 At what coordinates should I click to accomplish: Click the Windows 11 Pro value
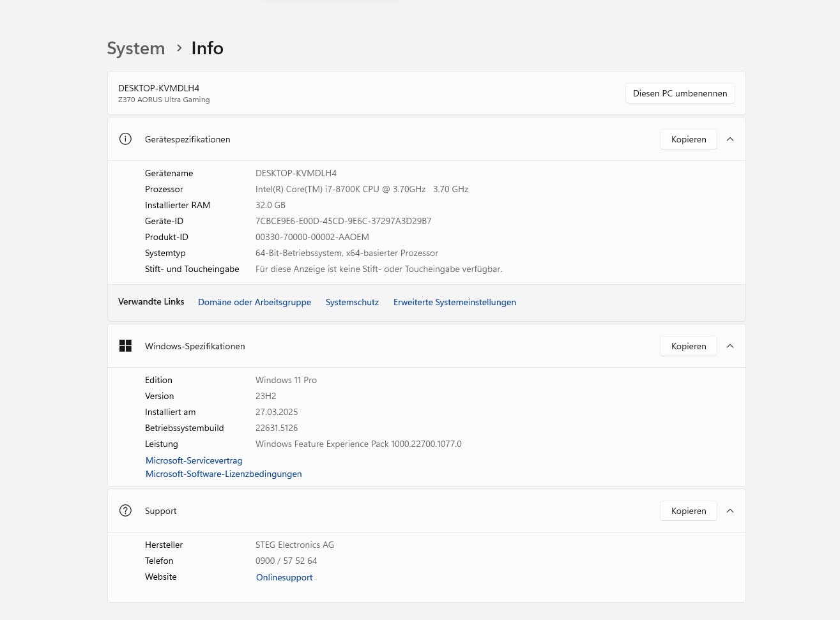point(286,380)
